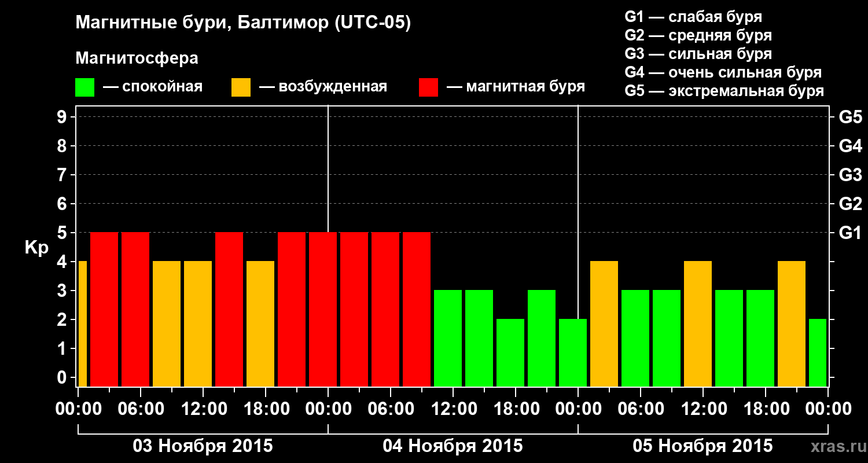868x463 pixels.
Task: Click the last narrow green Kp 2 bar on 05 Ноября
Action: (818, 352)
